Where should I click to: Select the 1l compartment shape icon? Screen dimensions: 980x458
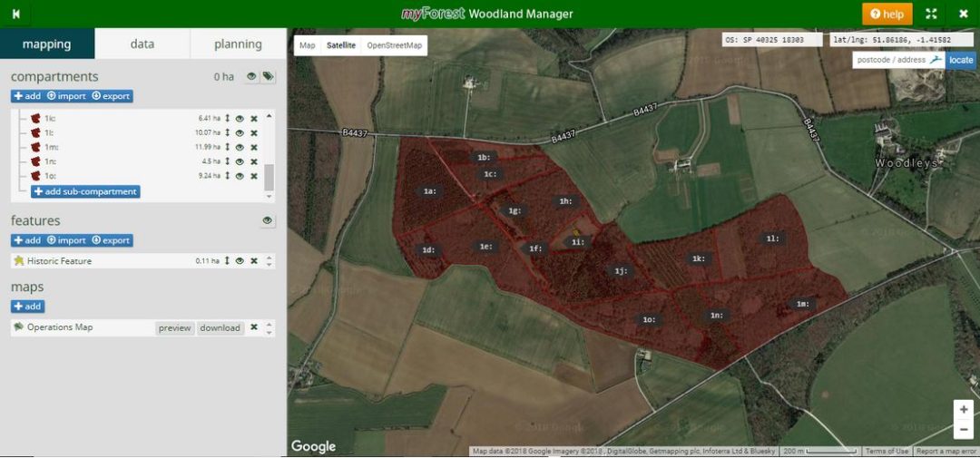[x=35, y=132]
